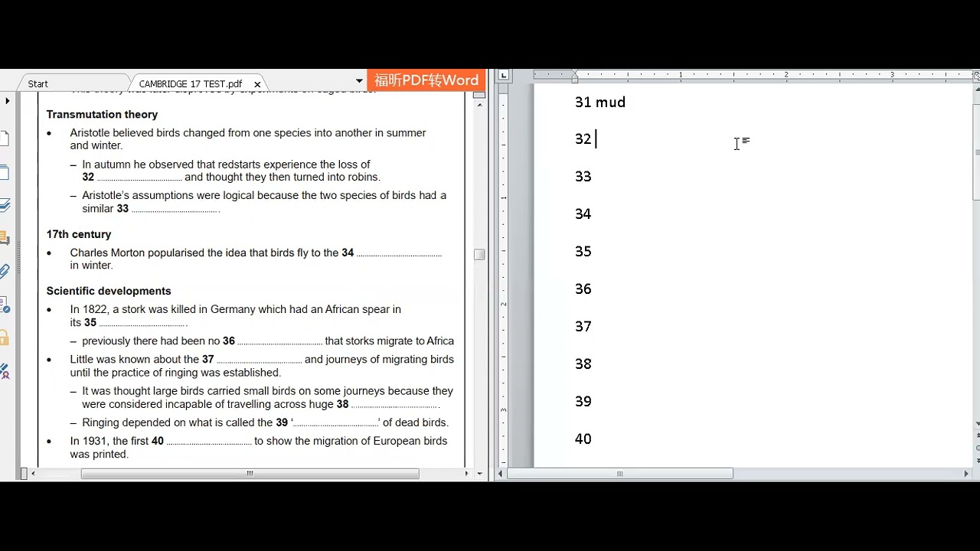Click the PDF horizontal scroll right arrow
The width and height of the screenshot is (980, 551).
[467, 474]
